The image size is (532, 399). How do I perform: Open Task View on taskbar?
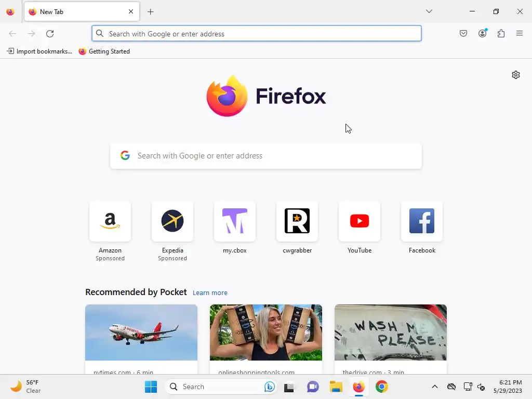[289, 387]
